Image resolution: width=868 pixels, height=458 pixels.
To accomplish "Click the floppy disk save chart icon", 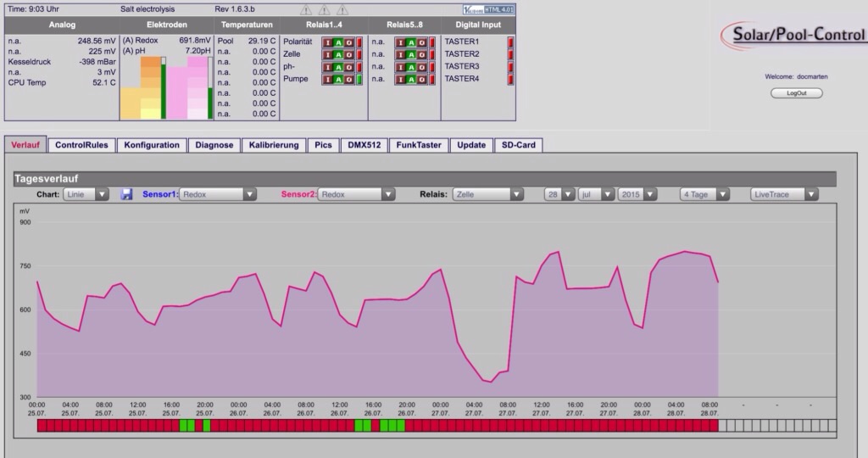I will click(127, 194).
